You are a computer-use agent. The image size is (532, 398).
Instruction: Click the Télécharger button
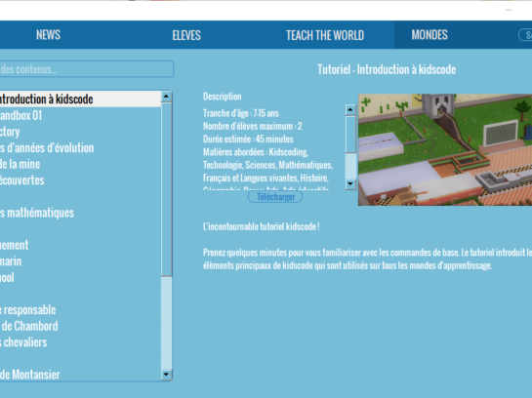tap(275, 197)
